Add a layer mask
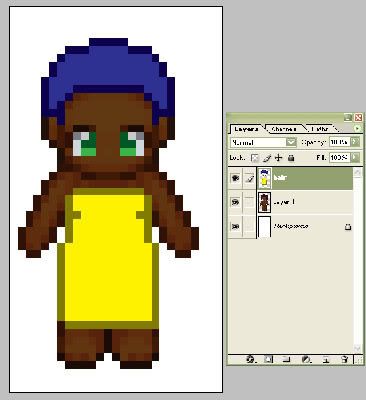Screen dimensions: 366x400 click(269, 360)
